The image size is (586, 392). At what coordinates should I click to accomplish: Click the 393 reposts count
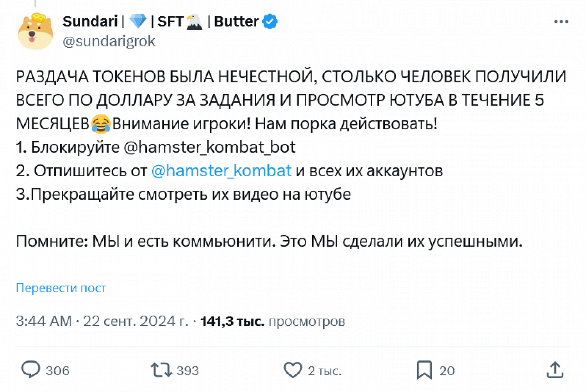[188, 371]
